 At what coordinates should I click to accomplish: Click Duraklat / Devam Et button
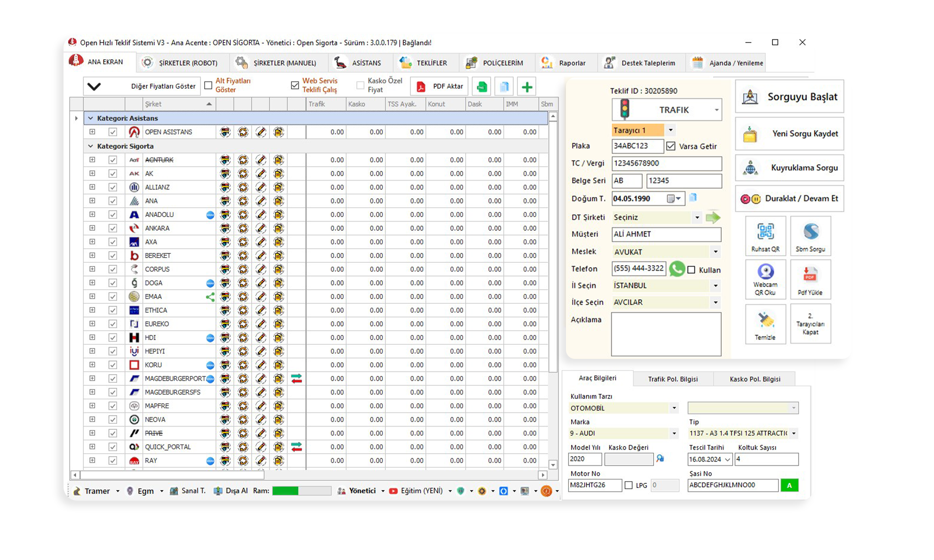tap(790, 199)
